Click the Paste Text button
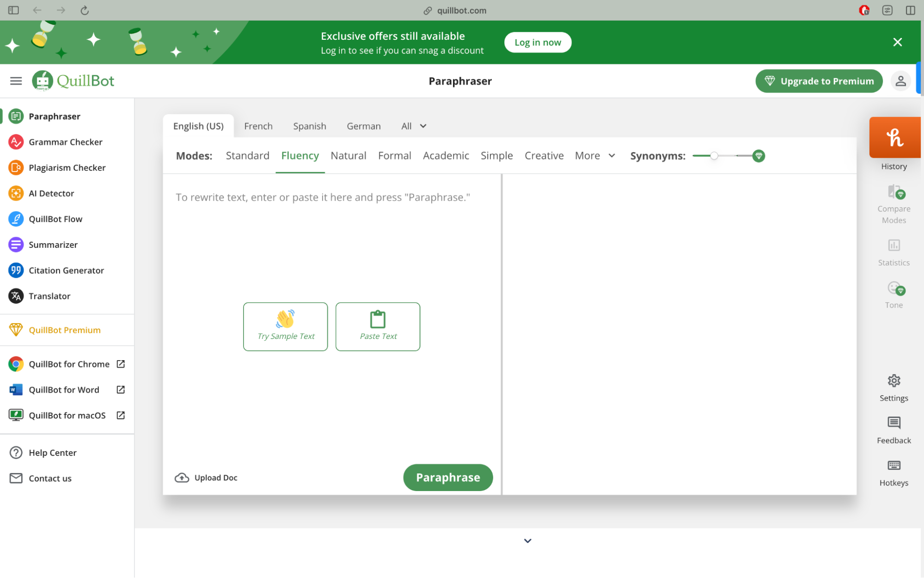This screenshot has height=578, width=924. [378, 326]
